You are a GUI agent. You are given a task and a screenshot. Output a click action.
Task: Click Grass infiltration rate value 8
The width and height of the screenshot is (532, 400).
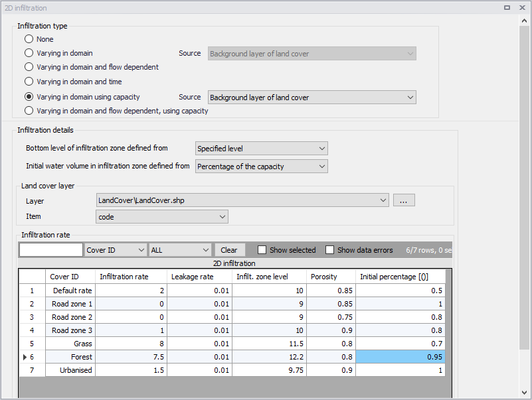click(131, 344)
